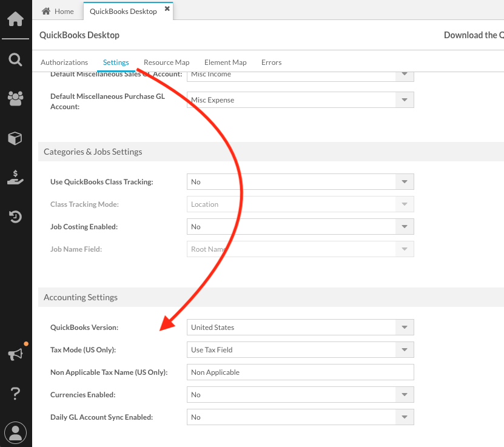Open the customers group icon in sidebar
This screenshot has width=504, height=447.
click(x=15, y=98)
